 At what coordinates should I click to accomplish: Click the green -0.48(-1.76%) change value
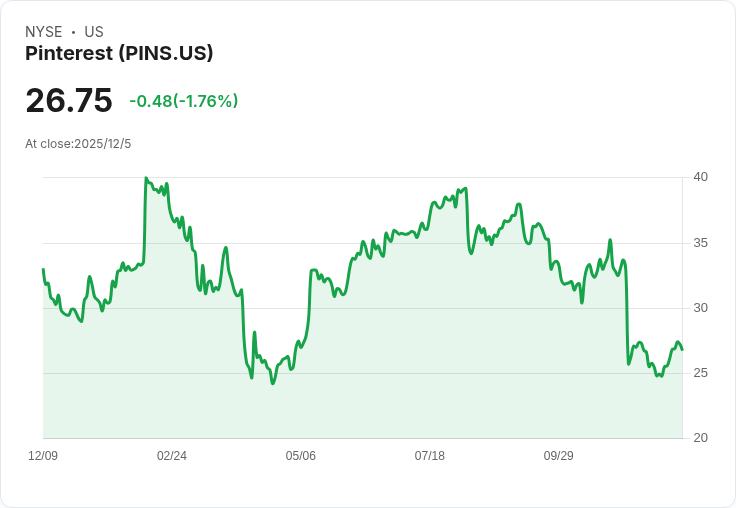point(183,101)
